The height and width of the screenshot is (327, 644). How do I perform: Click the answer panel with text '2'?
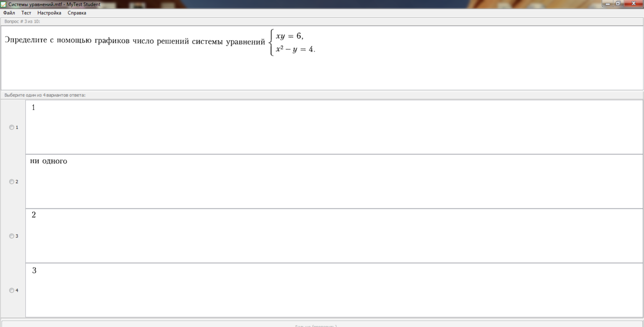pyautogui.click(x=334, y=236)
